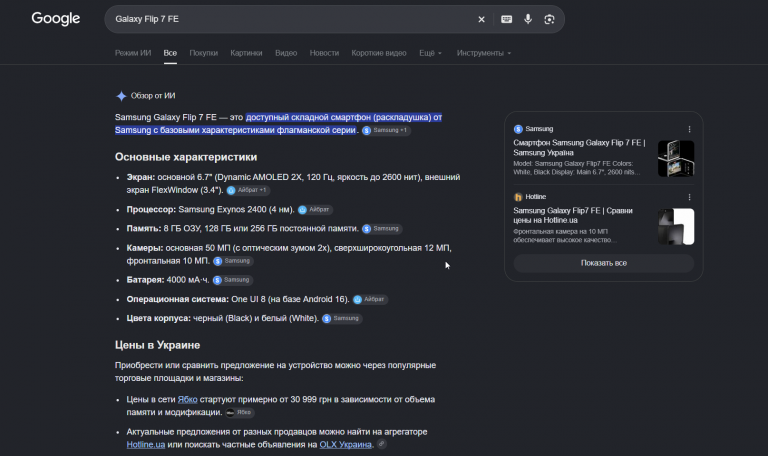This screenshot has width=768, height=456.
Task: Open Айбрат chip after Операционная система
Action: [370, 299]
